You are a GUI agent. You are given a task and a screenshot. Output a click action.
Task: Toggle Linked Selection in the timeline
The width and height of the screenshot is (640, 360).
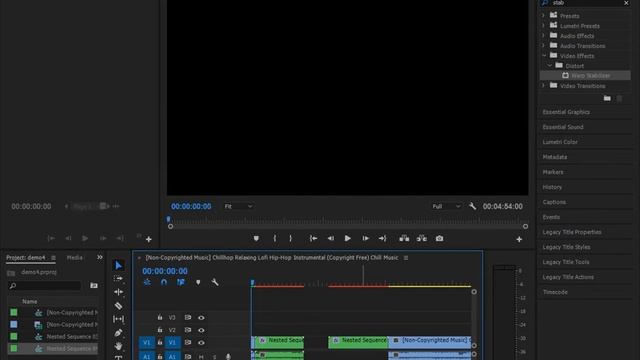(181, 282)
